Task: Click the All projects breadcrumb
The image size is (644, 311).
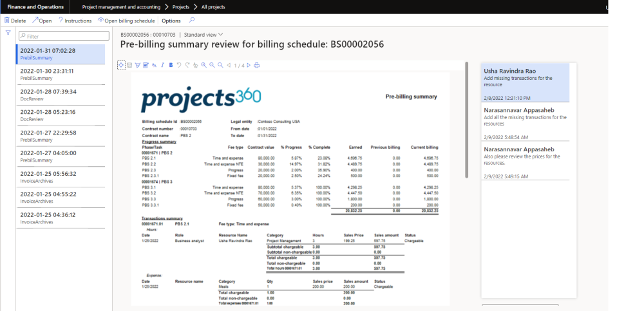Action: [x=213, y=7]
